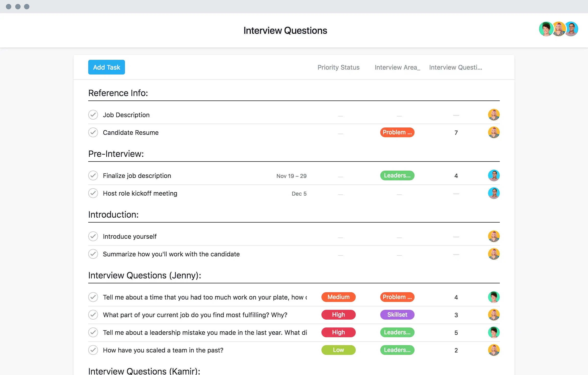Click the Problem tag on Candidate Resume row
This screenshot has width=588, height=375.
pyautogui.click(x=396, y=132)
